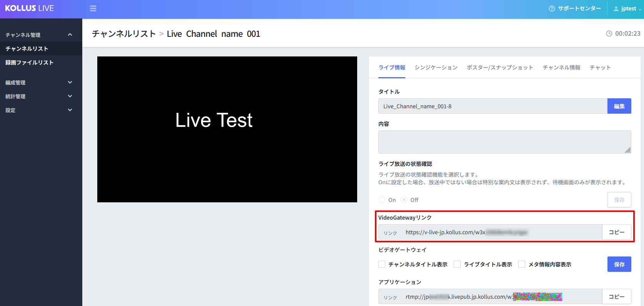Click the ライブ放送の状態確認 heading
The height and width of the screenshot is (306, 644).
(405, 164)
